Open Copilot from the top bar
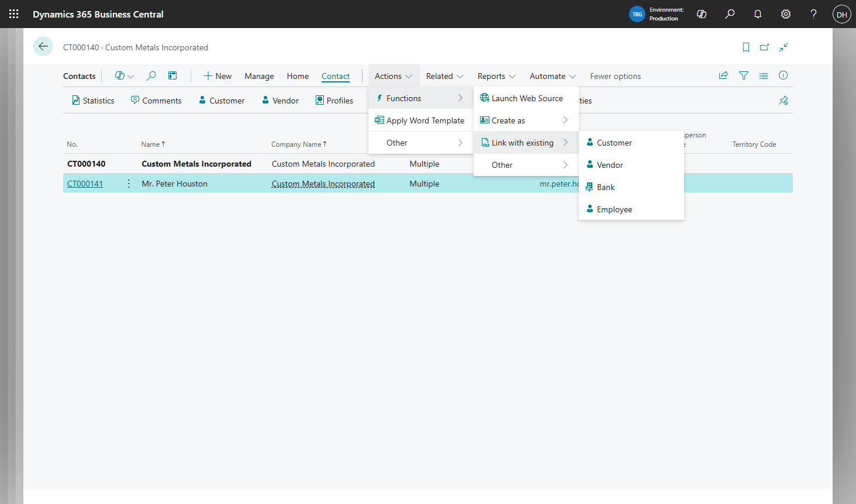This screenshot has width=856, height=504. coord(701,13)
